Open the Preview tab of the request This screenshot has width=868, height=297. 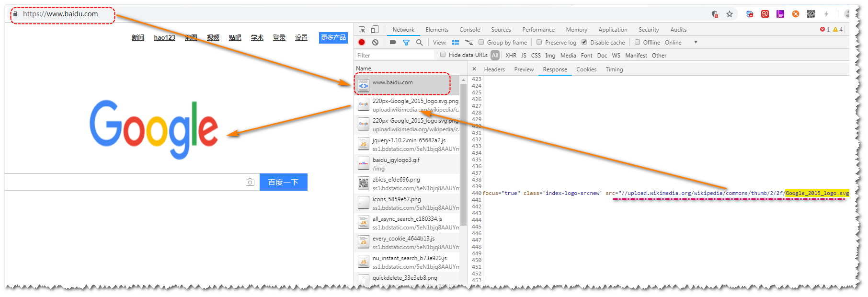(524, 69)
